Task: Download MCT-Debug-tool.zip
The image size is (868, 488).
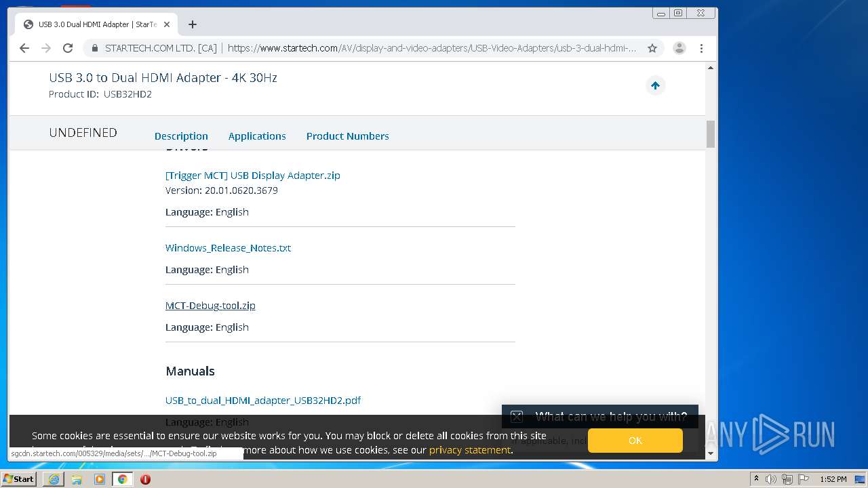Action: click(210, 305)
